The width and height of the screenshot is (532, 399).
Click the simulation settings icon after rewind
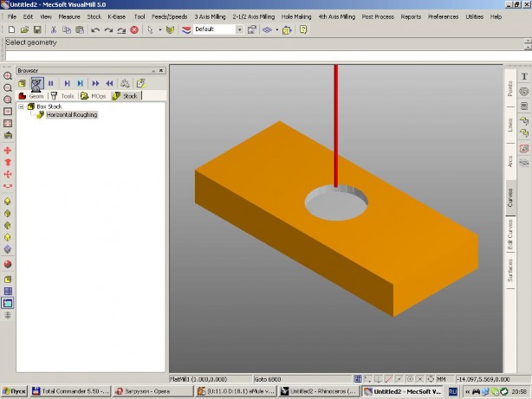(125, 83)
